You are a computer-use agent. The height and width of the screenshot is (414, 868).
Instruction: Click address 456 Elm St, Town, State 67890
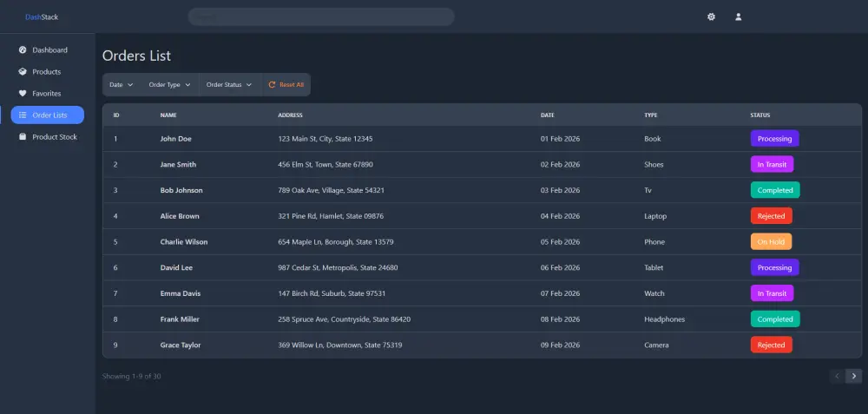coord(325,164)
